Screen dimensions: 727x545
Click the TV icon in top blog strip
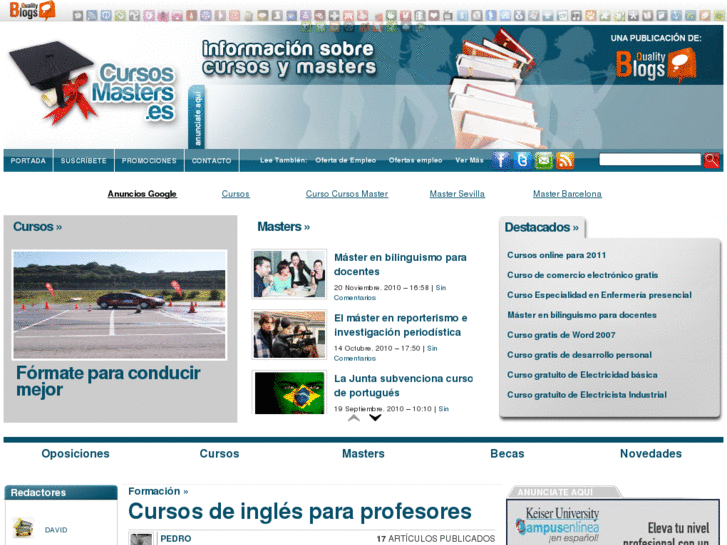(448, 16)
